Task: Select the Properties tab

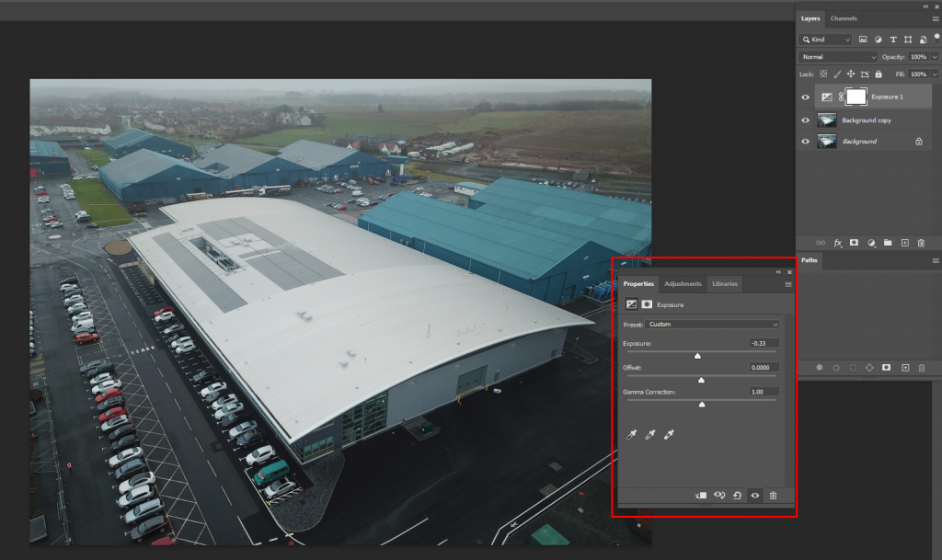Action: click(638, 284)
